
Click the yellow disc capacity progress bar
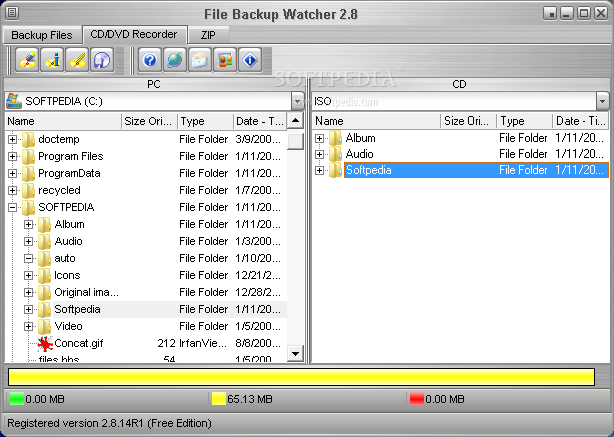pyautogui.click(x=301, y=377)
